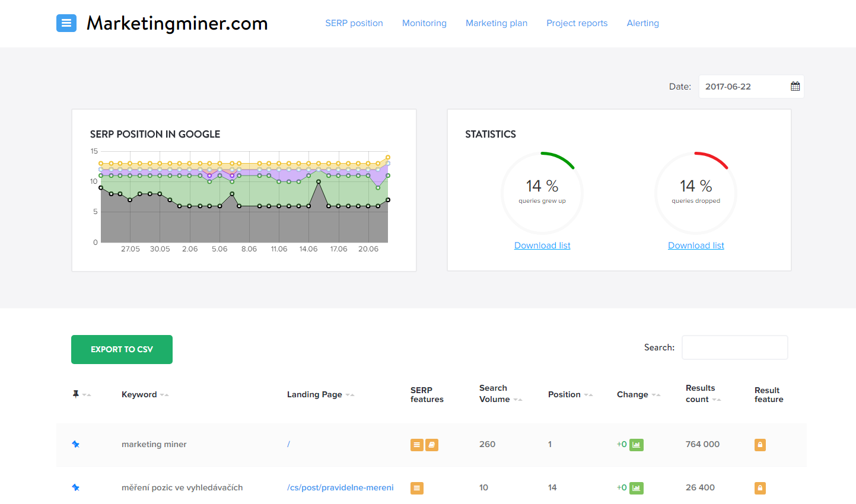
Task: Click SERP feature icon for měření pozic row
Action: click(417, 488)
